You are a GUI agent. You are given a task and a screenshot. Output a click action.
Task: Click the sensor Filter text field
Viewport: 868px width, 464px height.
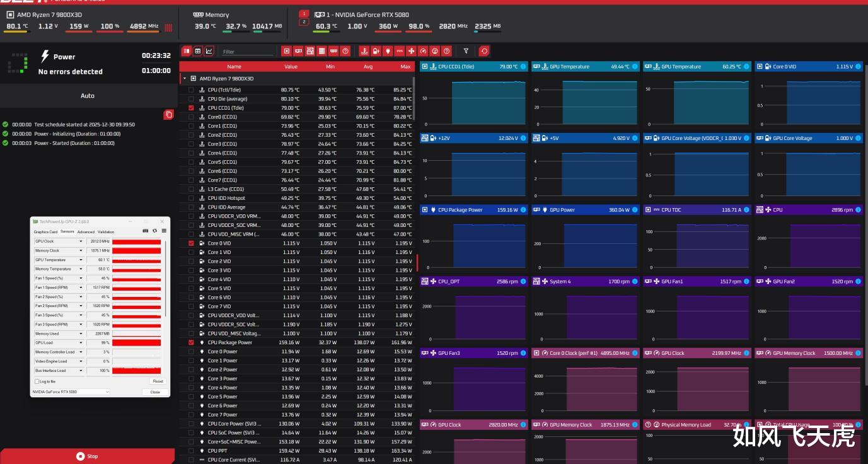click(248, 52)
